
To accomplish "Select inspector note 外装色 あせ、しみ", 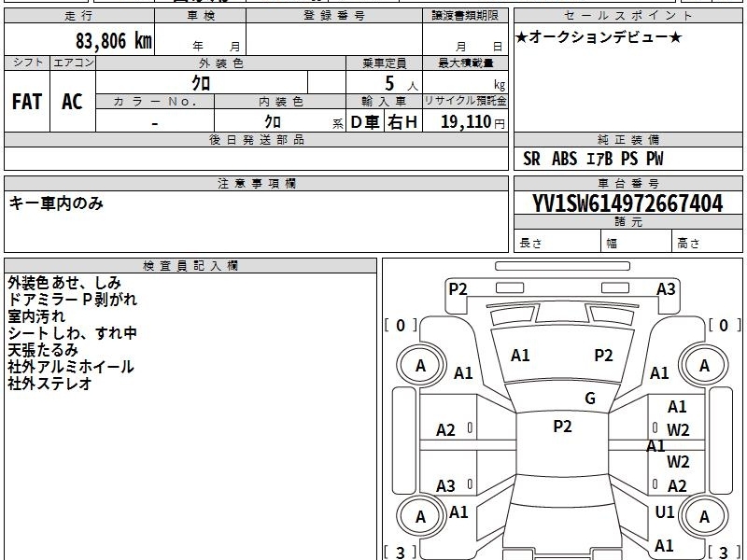I will [x=64, y=283].
